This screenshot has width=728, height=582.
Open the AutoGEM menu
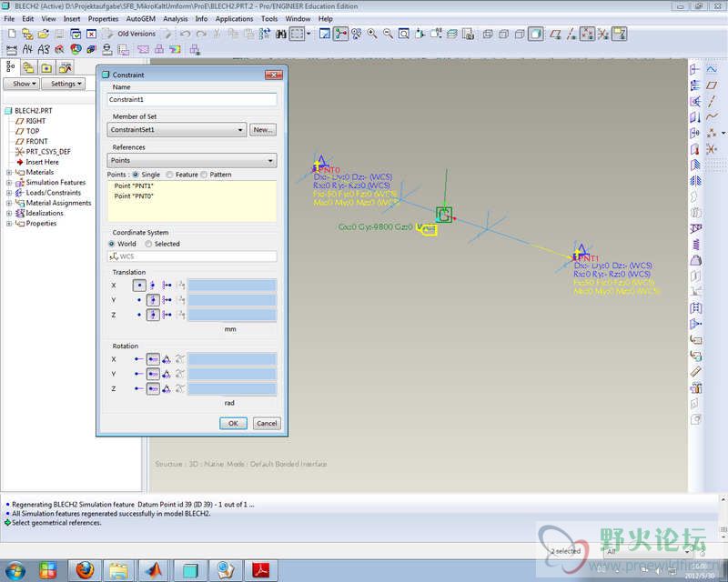coord(141,19)
